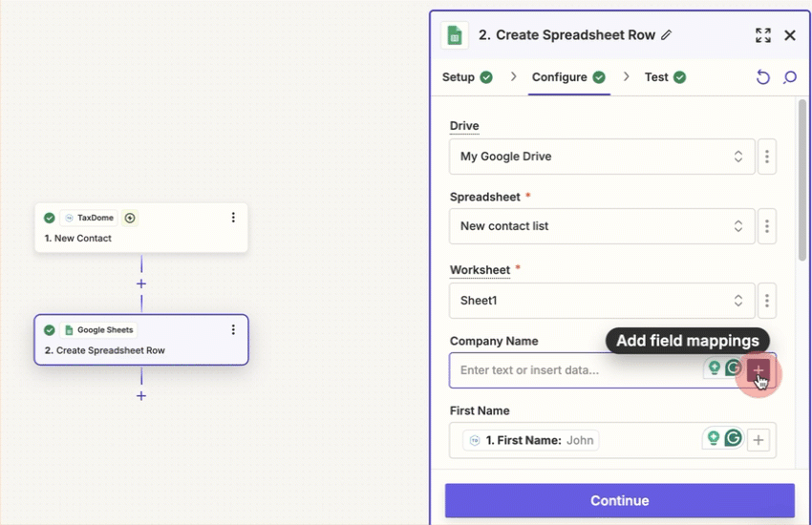Click the search icon beside the tabs
This screenshot has width=812, height=525.
[790, 77]
